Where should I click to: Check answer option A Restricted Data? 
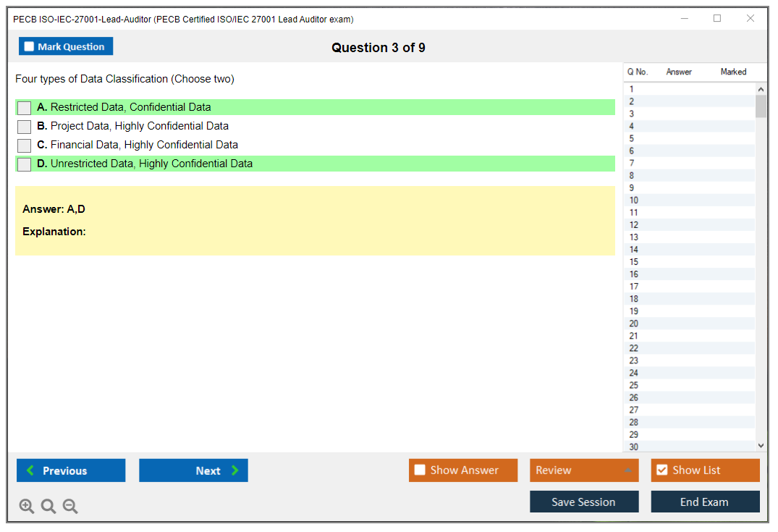(x=25, y=108)
